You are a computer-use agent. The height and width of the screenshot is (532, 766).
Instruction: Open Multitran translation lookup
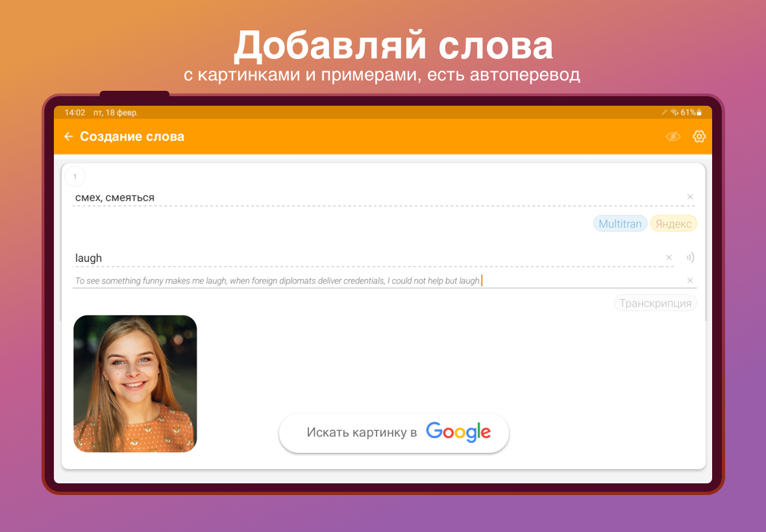click(620, 224)
